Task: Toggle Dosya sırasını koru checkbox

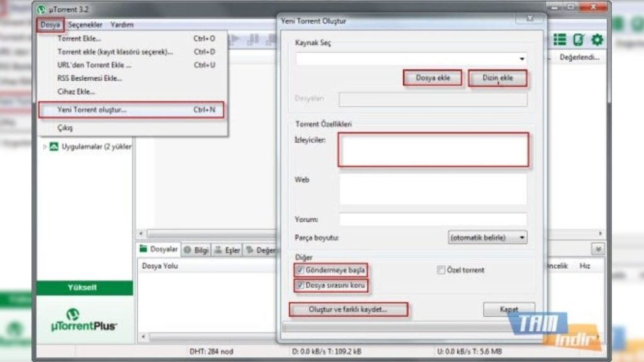Action: (300, 285)
